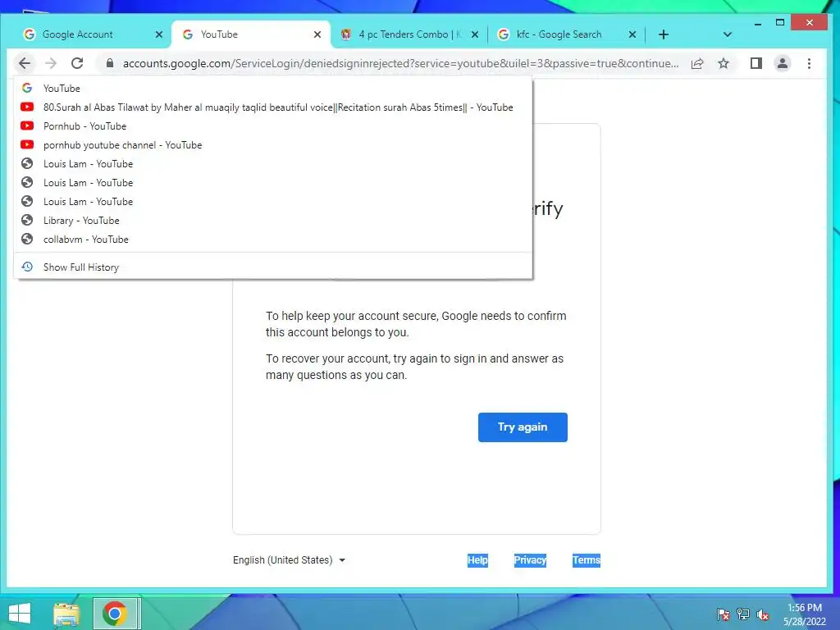The image size is (840, 630).
Task: Open Chrome's three-dot menu
Action: (x=809, y=63)
